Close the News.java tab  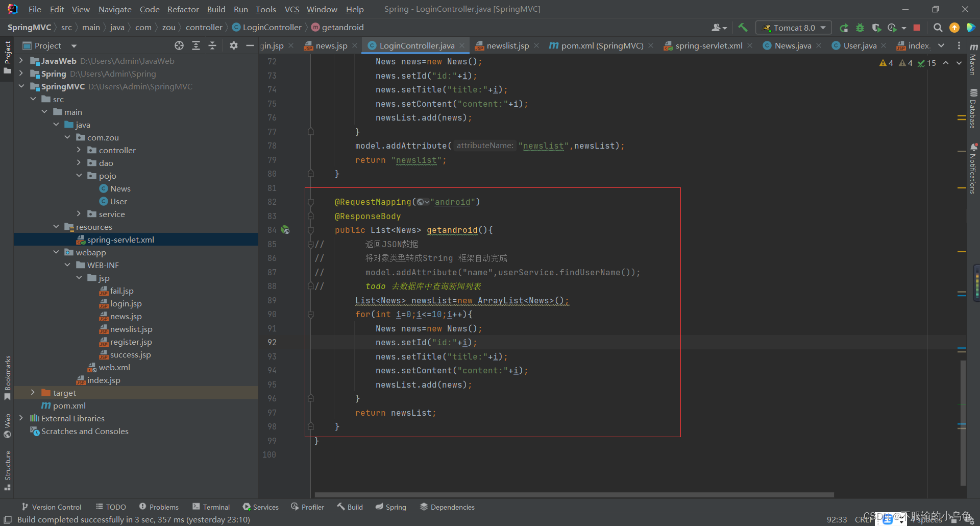(819, 45)
